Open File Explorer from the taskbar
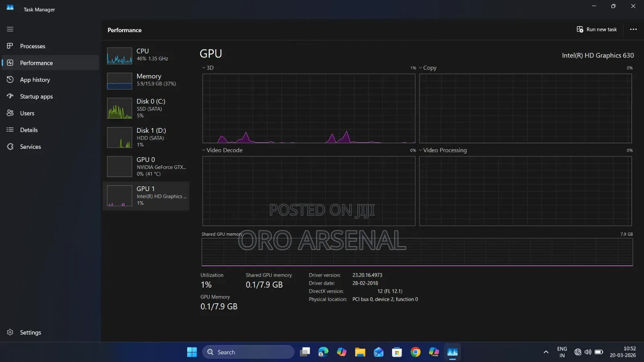 pos(360,352)
